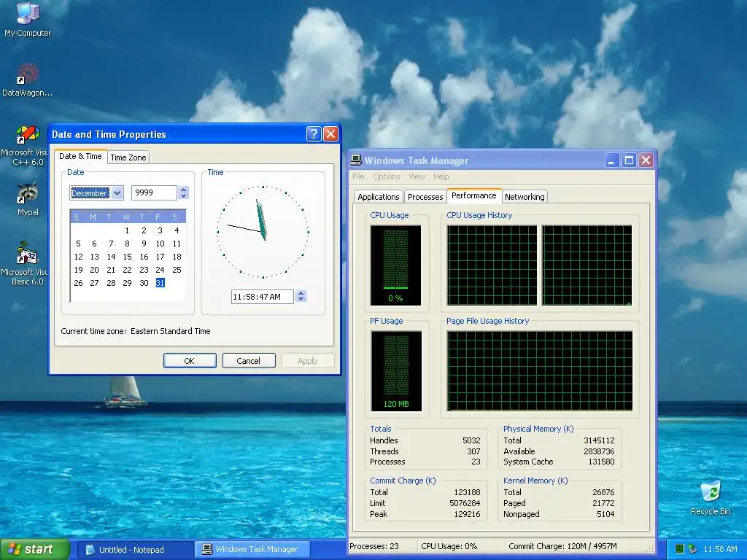Viewport: 747px width, 560px height.
Task: Click the Task Manager title bar icon
Action: click(x=356, y=160)
